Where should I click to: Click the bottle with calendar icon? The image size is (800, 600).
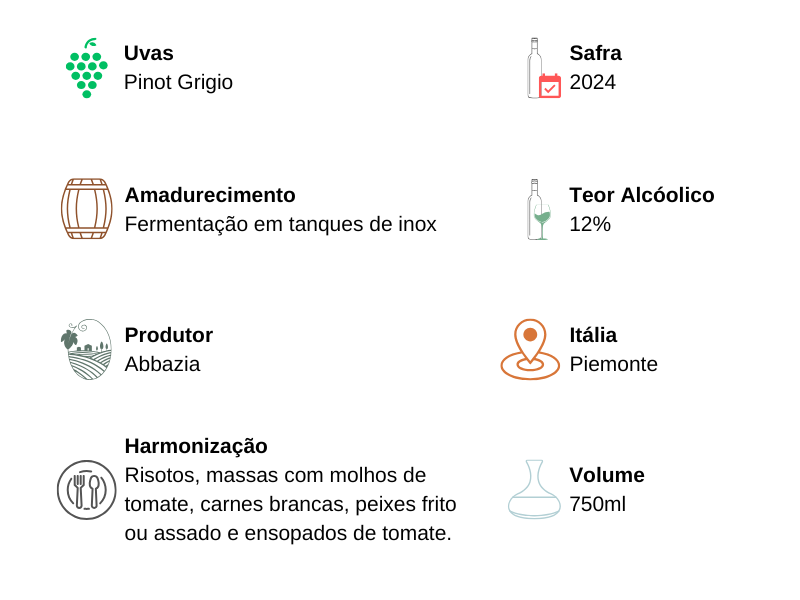pyautogui.click(x=543, y=69)
